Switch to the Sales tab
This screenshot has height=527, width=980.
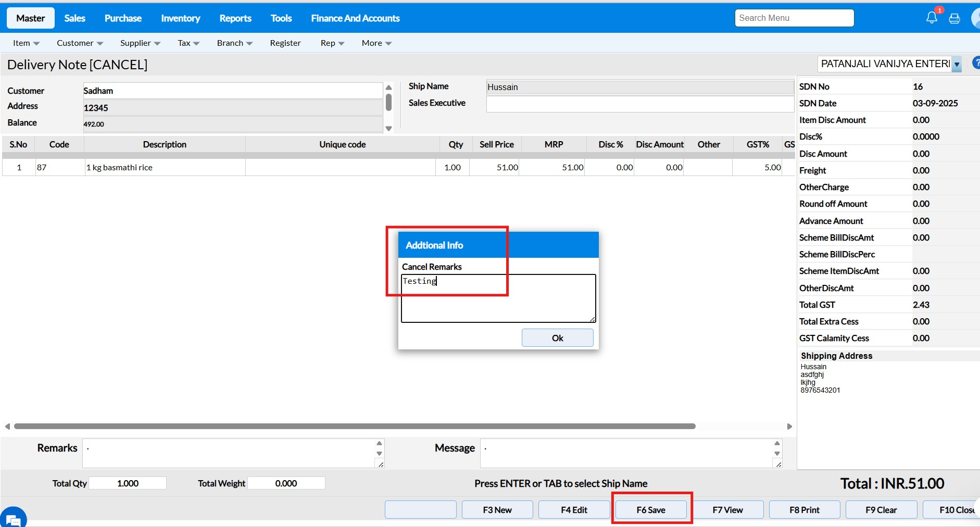point(75,18)
